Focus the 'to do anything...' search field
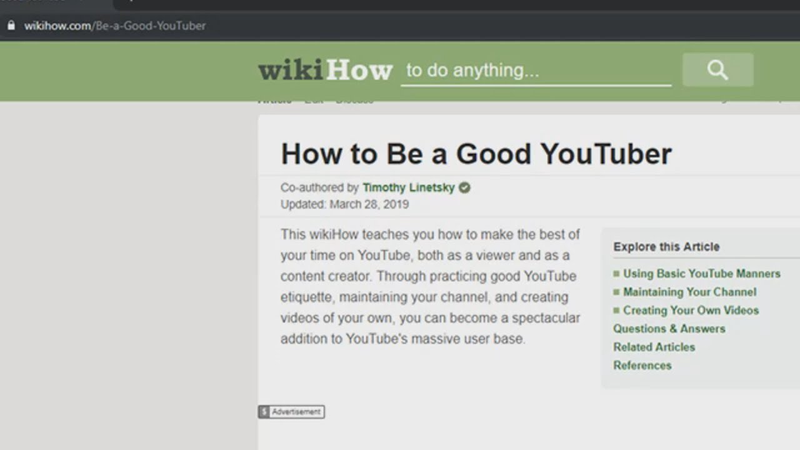Viewport: 800px width, 450px height. pos(535,71)
